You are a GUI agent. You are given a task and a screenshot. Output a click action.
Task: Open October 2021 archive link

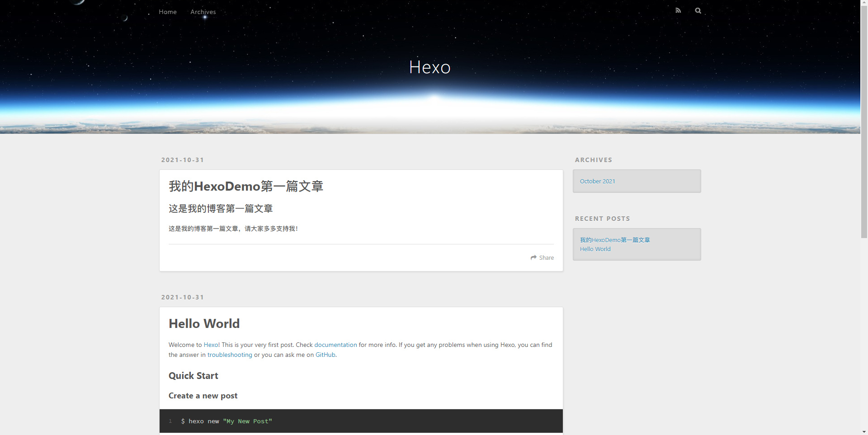(598, 181)
